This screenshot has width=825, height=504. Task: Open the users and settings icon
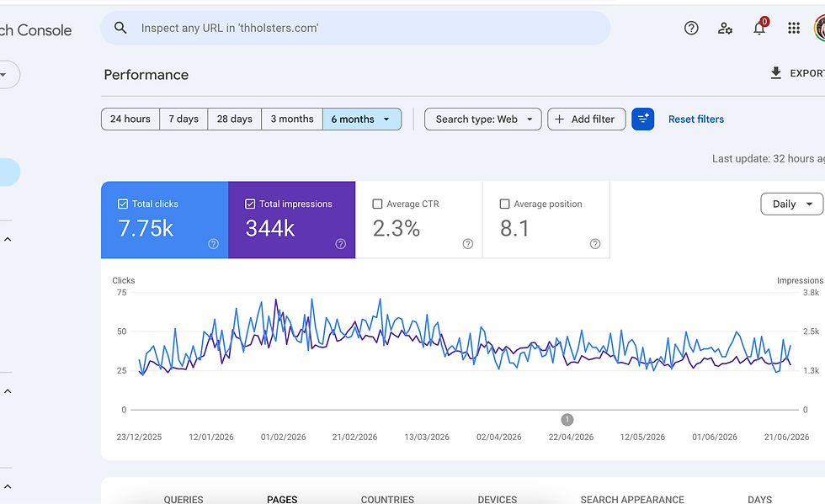coord(725,28)
